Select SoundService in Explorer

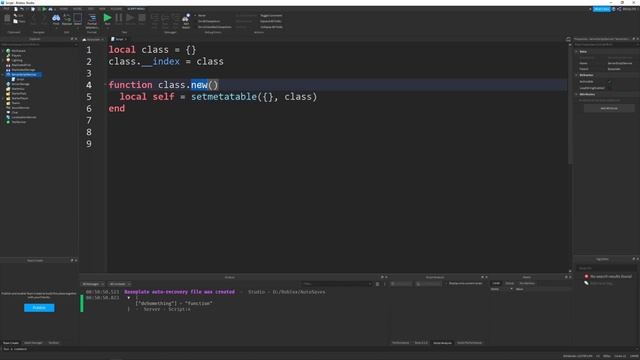20,108
